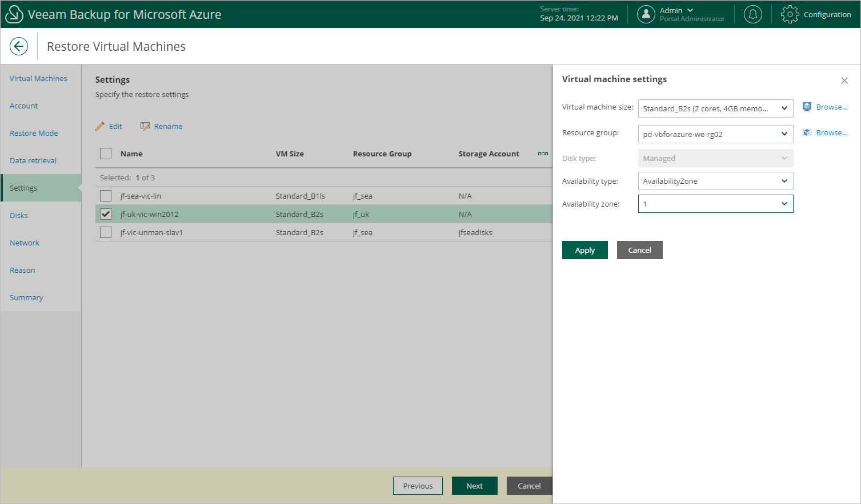
Task: Sort by the Name column header
Action: tap(131, 154)
